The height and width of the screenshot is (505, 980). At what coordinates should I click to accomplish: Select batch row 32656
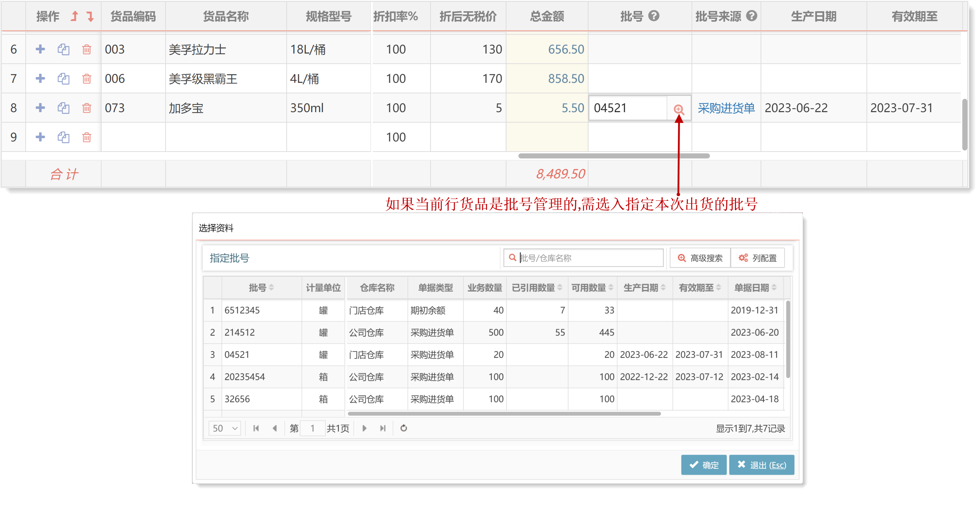(494, 399)
